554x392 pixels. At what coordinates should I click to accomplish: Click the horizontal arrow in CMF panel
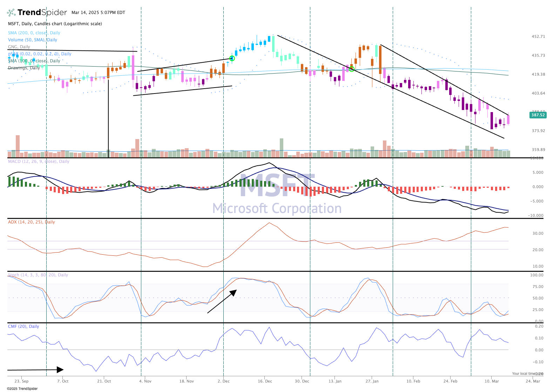pos(35,370)
